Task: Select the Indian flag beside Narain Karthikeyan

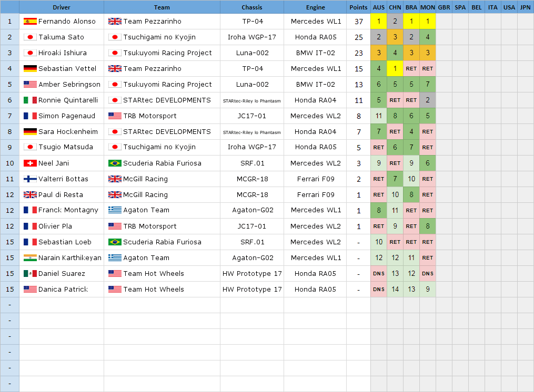Action: coord(30,258)
